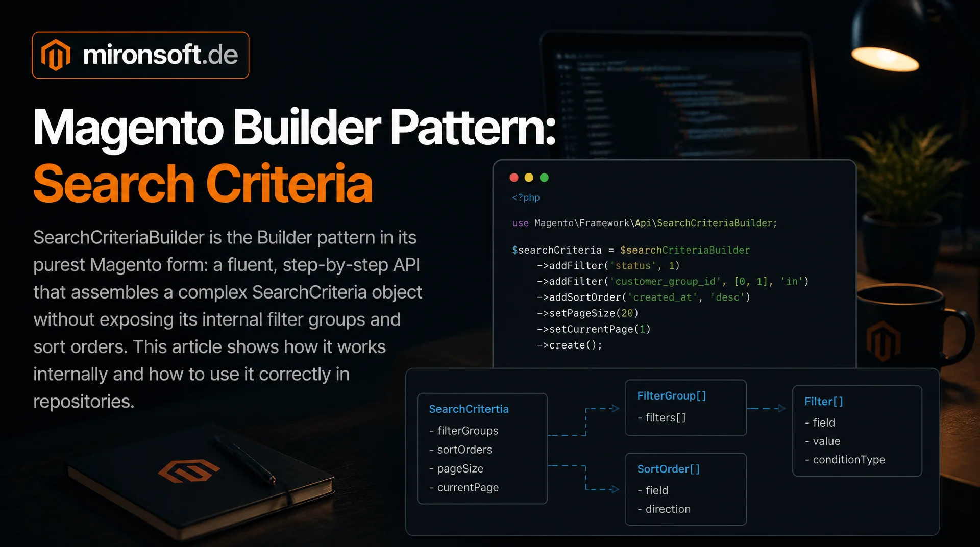Click the addSortOrder('created_at', 'desc') line
The width and height of the screenshot is (980, 547).
coord(644,297)
